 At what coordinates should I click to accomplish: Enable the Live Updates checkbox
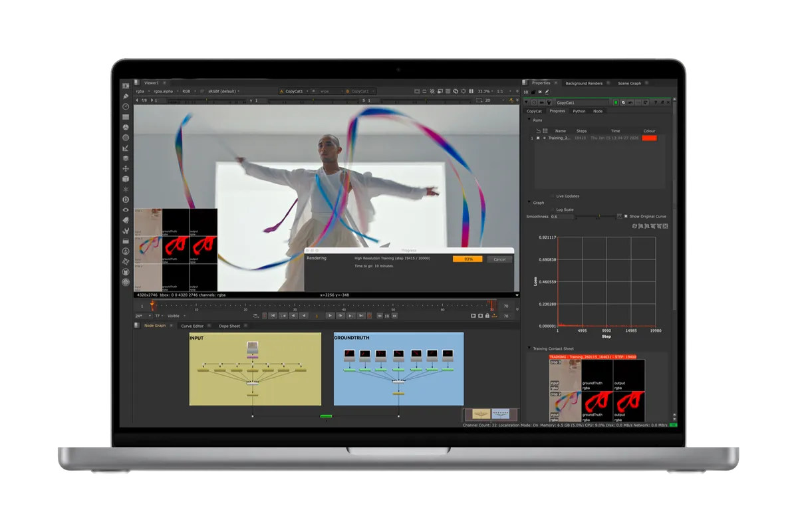[553, 196]
